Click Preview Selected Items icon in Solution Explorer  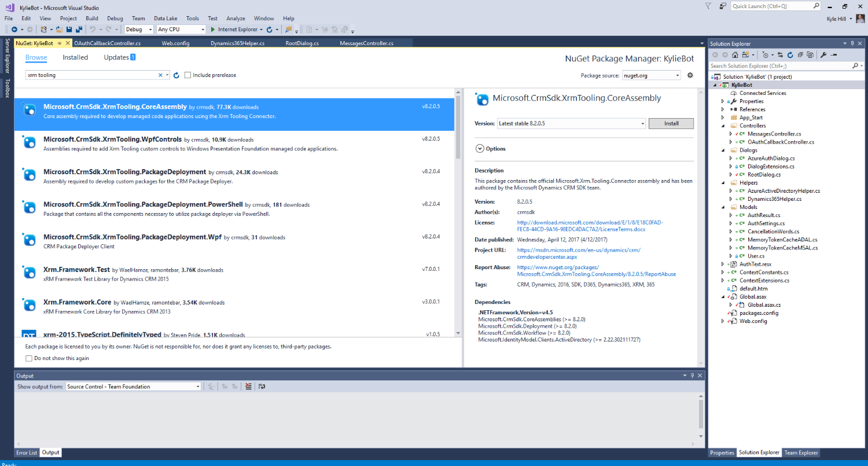pos(833,55)
